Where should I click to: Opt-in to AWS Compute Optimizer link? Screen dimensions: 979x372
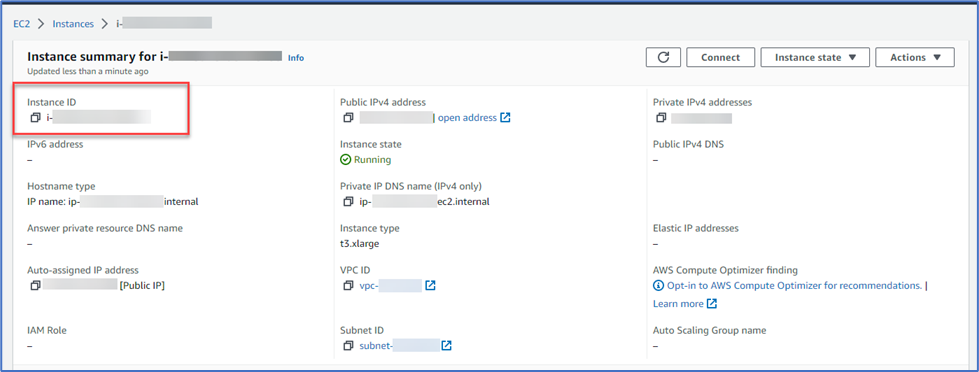(794, 286)
